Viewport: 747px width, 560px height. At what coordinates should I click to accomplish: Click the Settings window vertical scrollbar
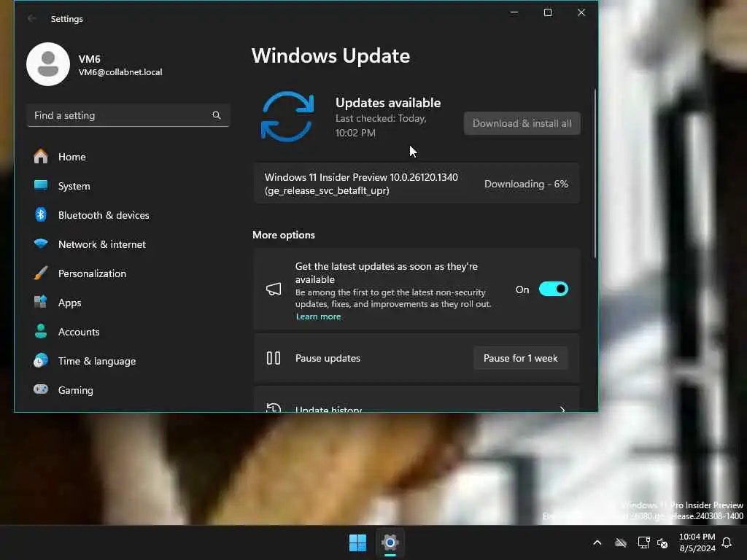(595, 174)
